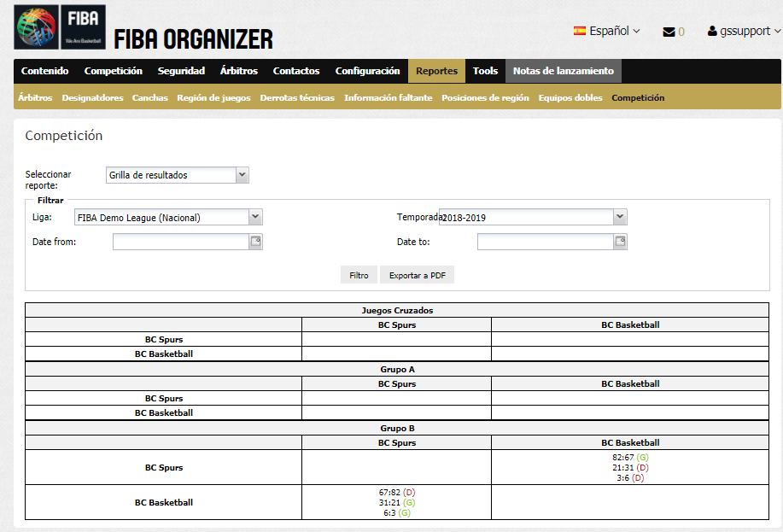
Task: Click the Grupo B header
Action: click(x=397, y=428)
